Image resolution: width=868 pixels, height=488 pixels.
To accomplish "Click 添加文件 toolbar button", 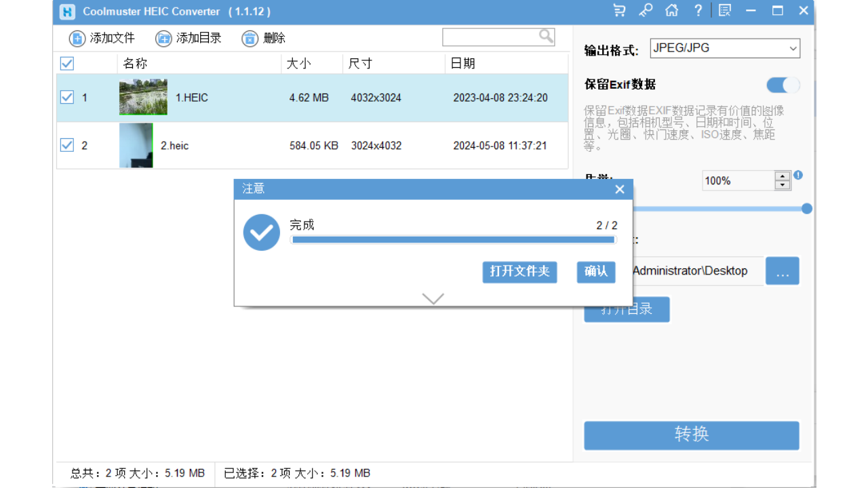I will pos(102,39).
